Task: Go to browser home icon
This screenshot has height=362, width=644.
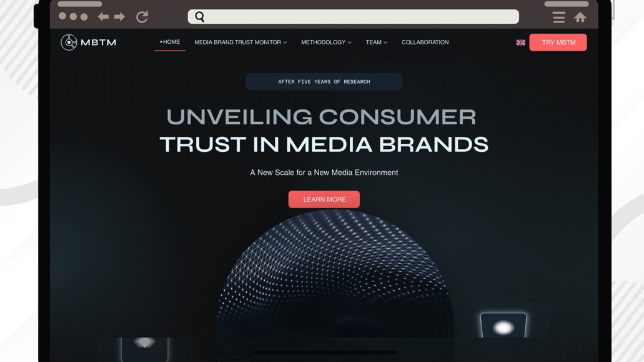Action: pos(580,18)
